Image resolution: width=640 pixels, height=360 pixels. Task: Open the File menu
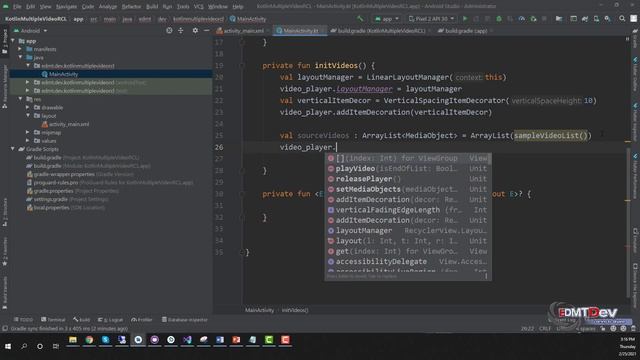point(17,7)
